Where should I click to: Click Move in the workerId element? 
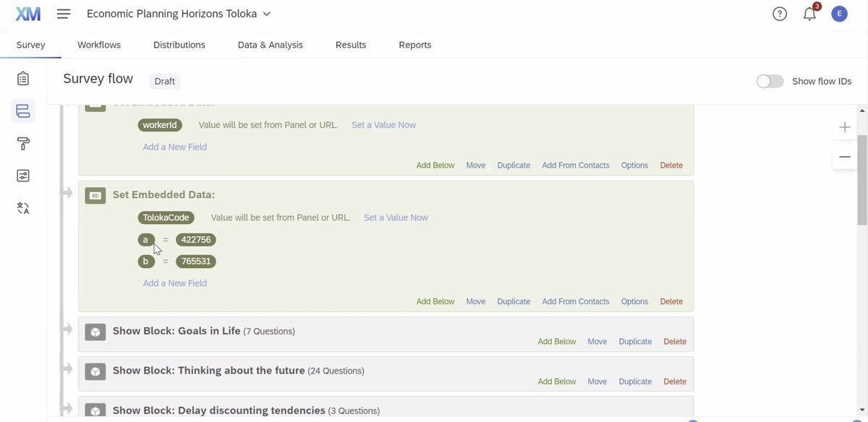point(476,165)
